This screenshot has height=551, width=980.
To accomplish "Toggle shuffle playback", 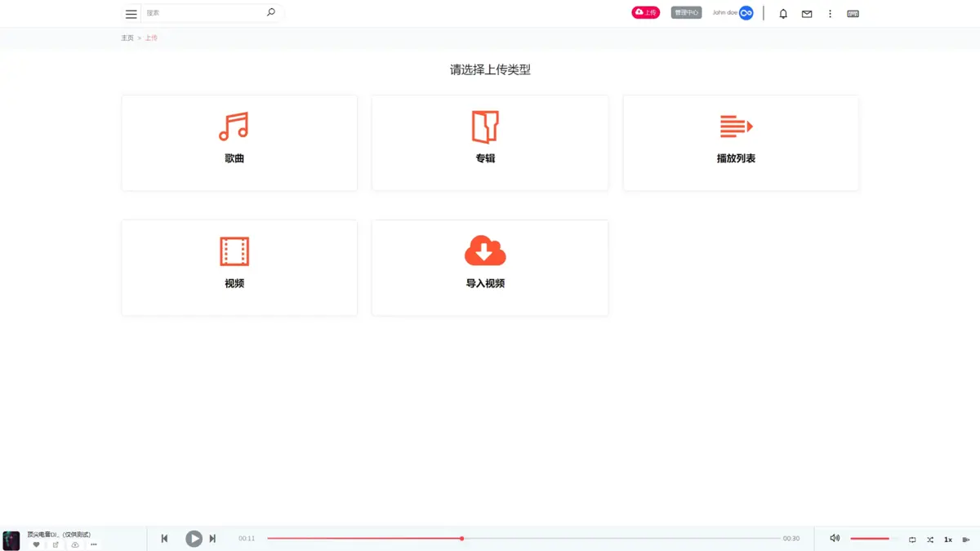I will 929,540.
